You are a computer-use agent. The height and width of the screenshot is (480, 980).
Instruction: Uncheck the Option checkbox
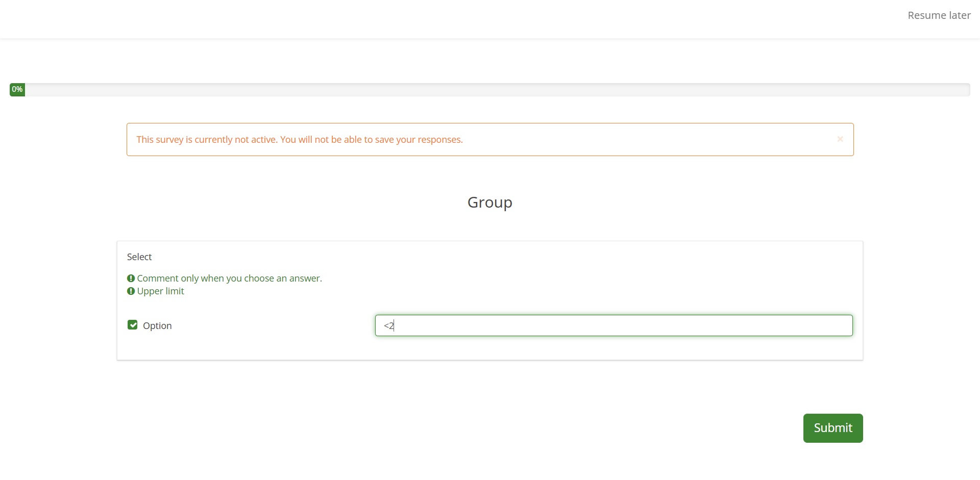click(x=133, y=325)
